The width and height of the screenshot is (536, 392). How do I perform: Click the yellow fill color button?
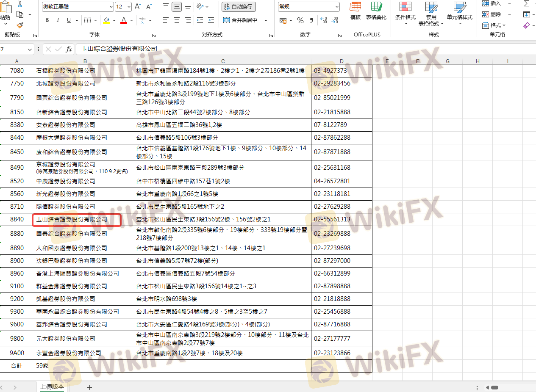tap(106, 20)
